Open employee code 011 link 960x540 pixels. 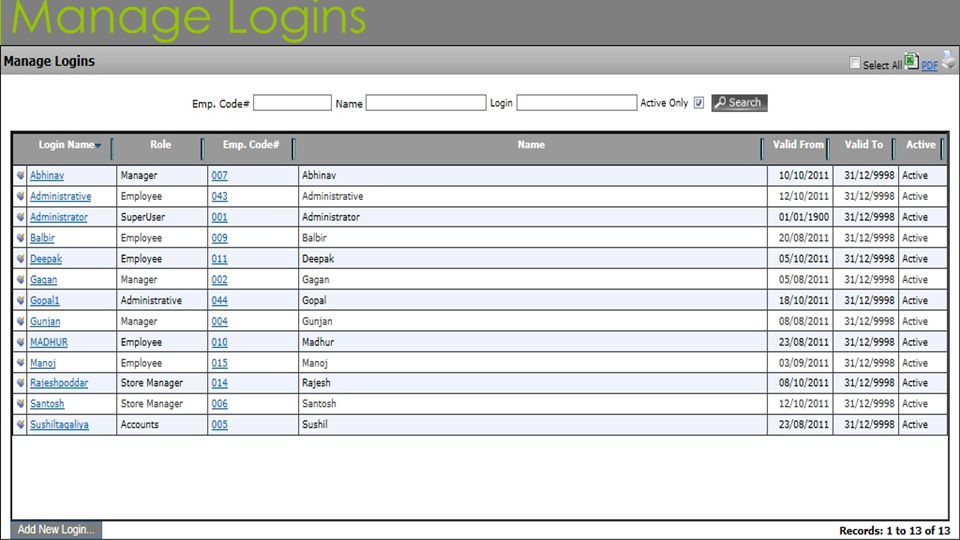(x=220, y=259)
